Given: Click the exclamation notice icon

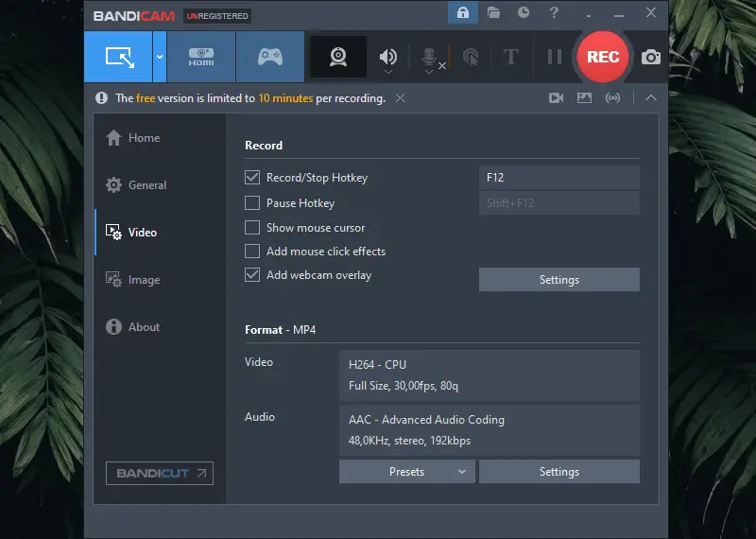Looking at the screenshot, I should [x=101, y=98].
